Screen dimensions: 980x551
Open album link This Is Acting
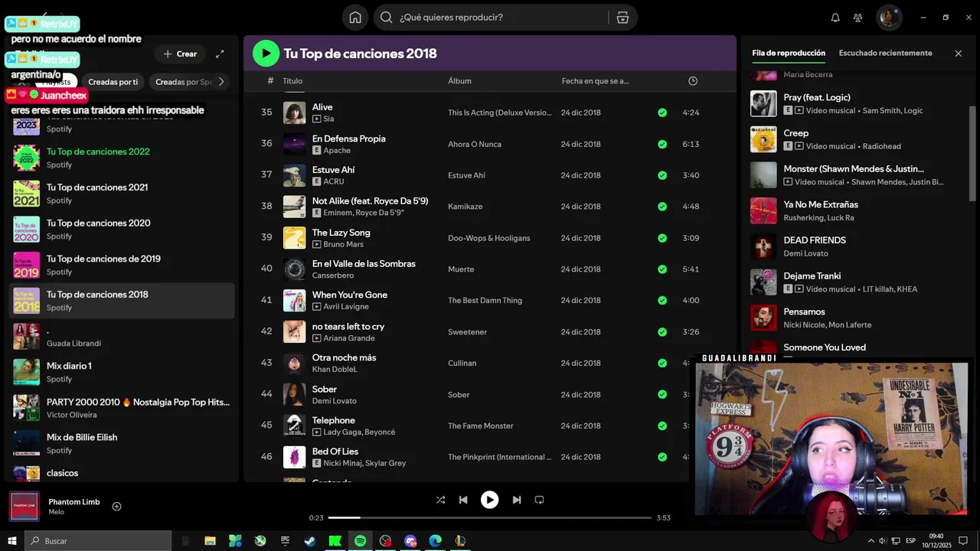click(x=499, y=112)
